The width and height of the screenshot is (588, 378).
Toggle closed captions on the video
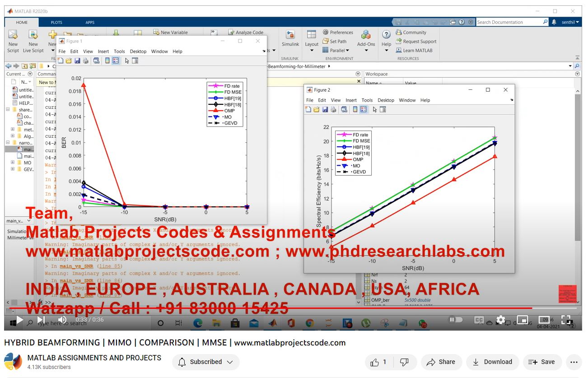coord(479,320)
